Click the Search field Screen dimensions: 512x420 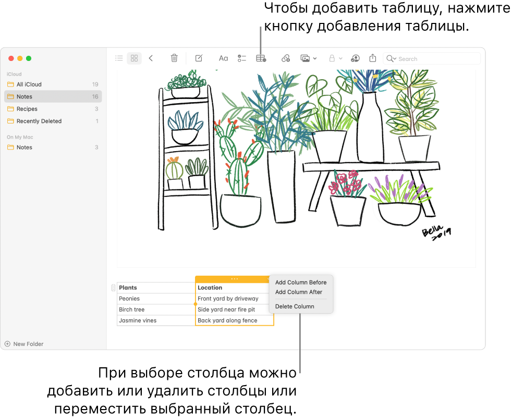tap(432, 59)
